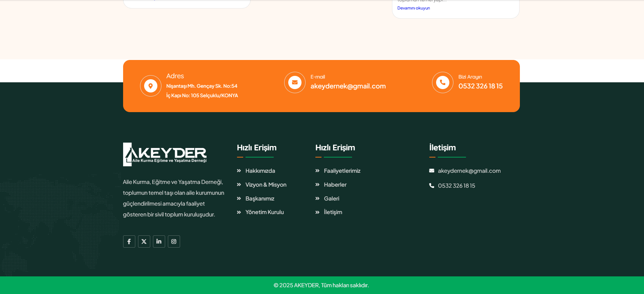Open the Instagram social icon
Image resolution: width=644 pixels, height=294 pixels.
[x=174, y=241]
